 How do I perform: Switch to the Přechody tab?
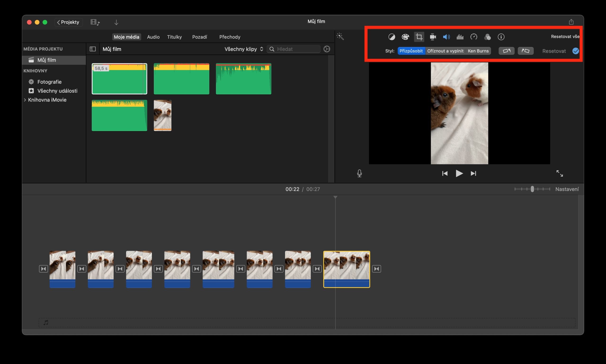coord(229,37)
